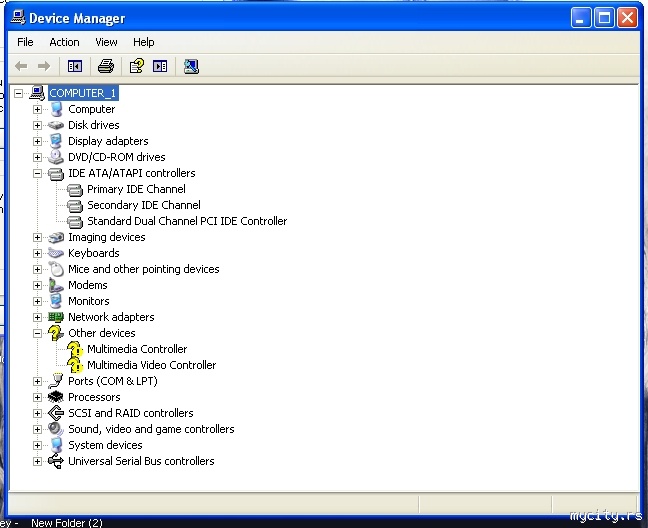Viewport: 648px width, 528px height.
Task: Click the yellow question mark beside Other devices
Action: point(56,333)
